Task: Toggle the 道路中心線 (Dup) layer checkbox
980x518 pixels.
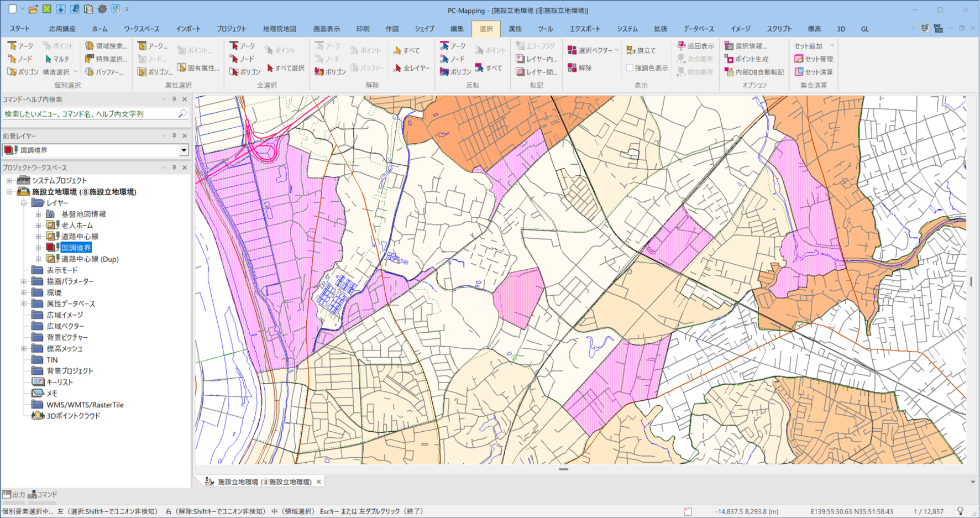Action: click(51, 259)
